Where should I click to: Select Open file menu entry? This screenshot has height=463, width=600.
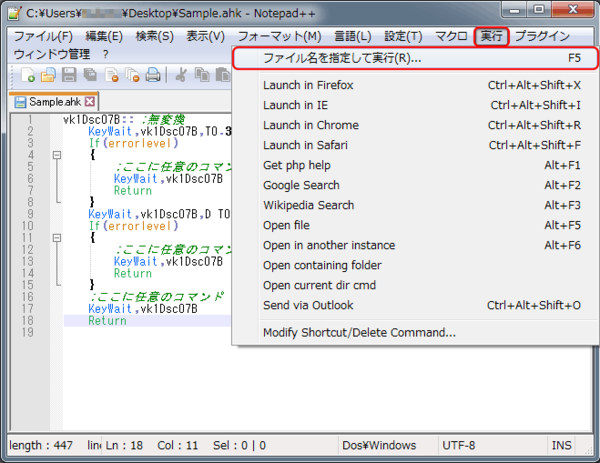416,225
